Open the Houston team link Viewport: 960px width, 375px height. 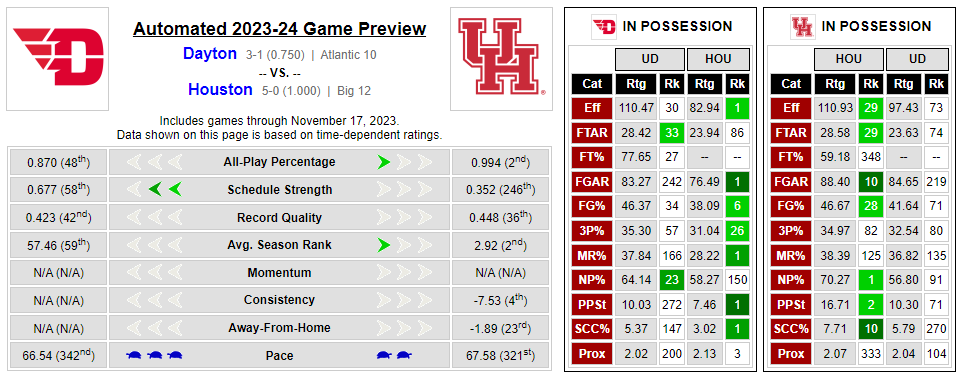point(220,90)
